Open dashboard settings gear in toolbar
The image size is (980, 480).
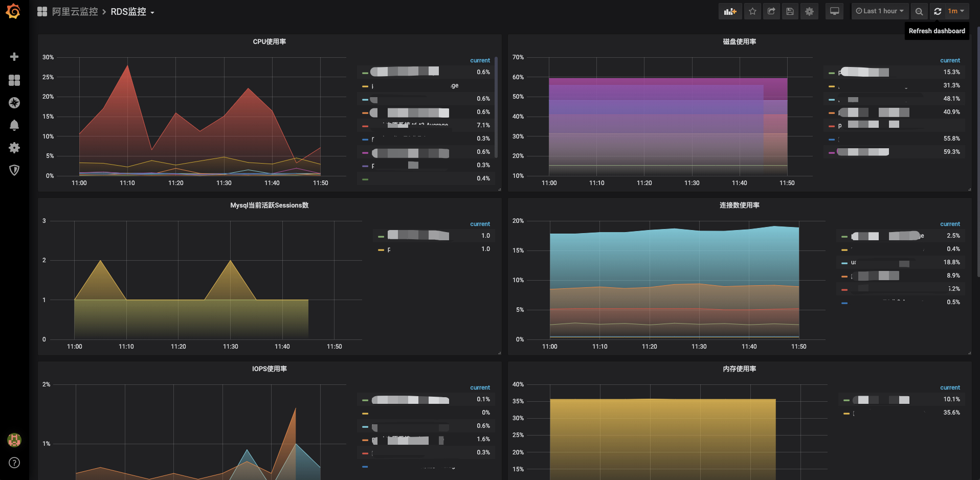click(809, 11)
